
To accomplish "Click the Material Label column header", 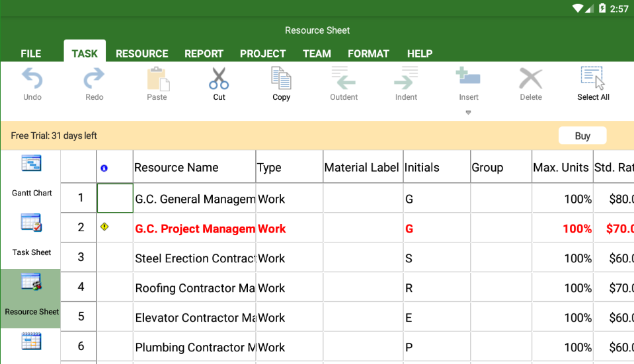I will click(x=363, y=167).
